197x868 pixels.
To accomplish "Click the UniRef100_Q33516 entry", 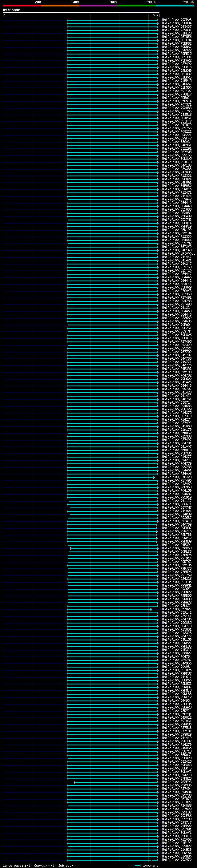I will pyautogui.click(x=176, y=115).
